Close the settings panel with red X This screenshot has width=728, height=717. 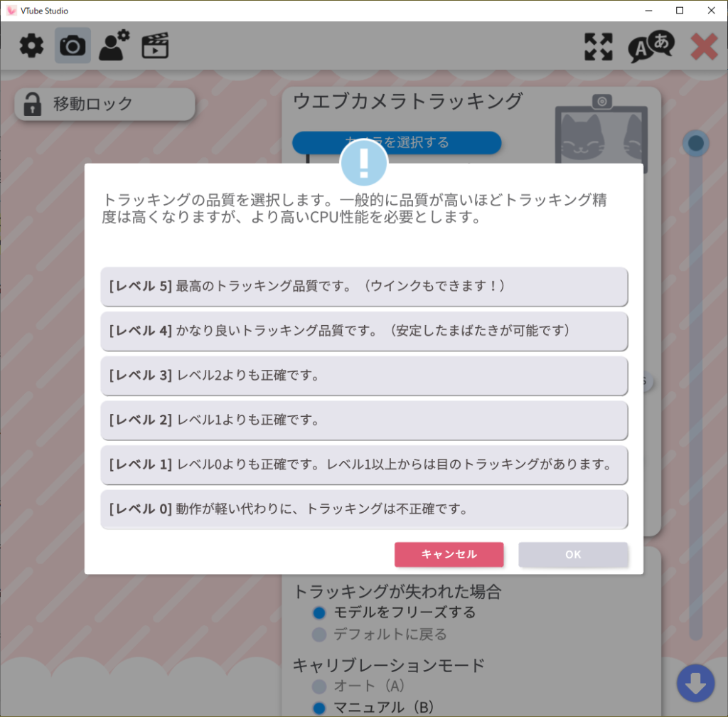tap(705, 46)
